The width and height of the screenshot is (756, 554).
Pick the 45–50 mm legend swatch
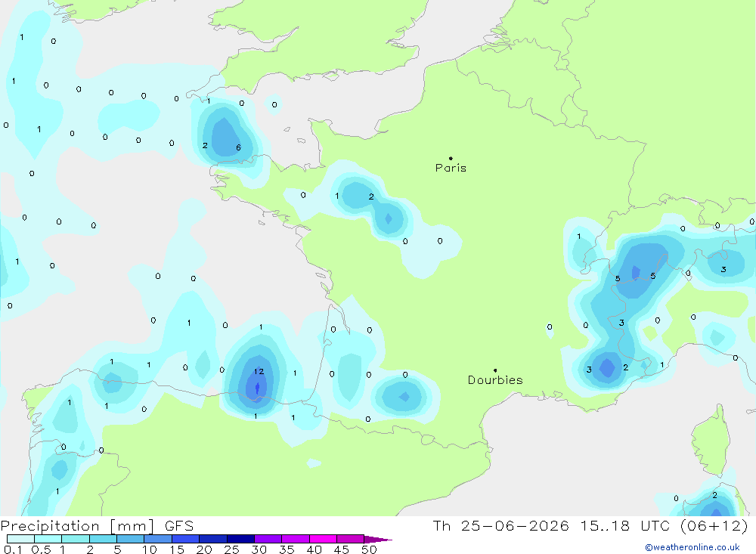[350, 539]
